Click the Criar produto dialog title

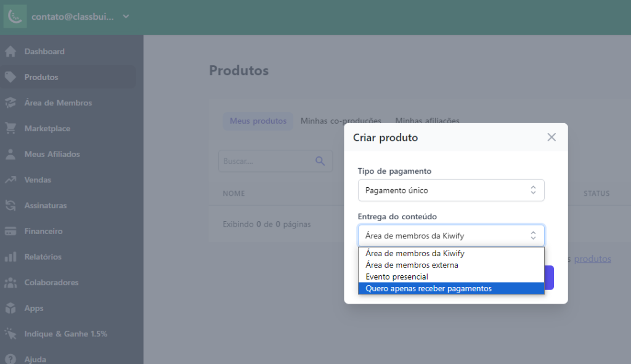[x=386, y=137]
